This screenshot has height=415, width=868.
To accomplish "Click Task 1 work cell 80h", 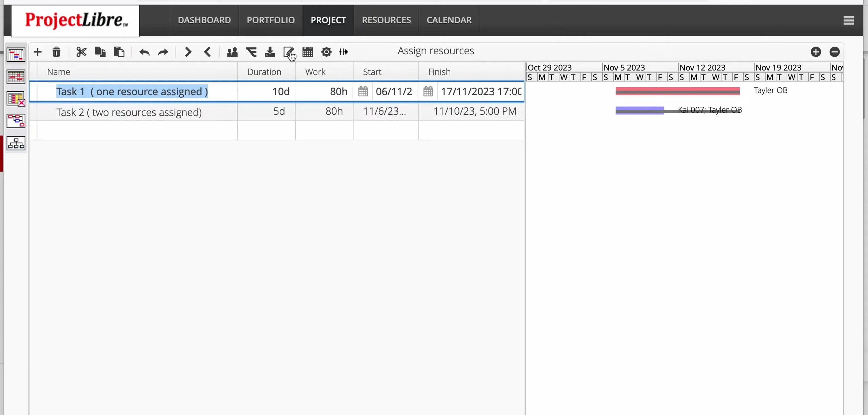I will pyautogui.click(x=324, y=91).
